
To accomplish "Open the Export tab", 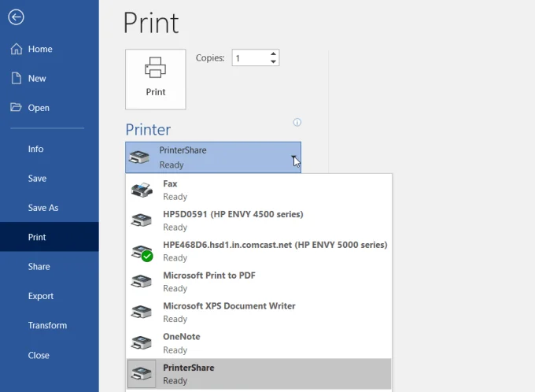I will pos(50,296).
